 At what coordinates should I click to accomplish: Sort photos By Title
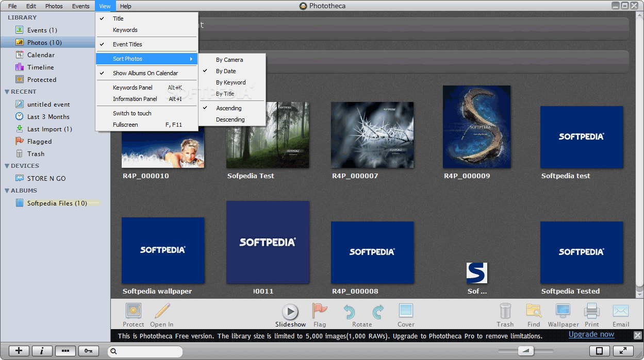click(x=232, y=94)
